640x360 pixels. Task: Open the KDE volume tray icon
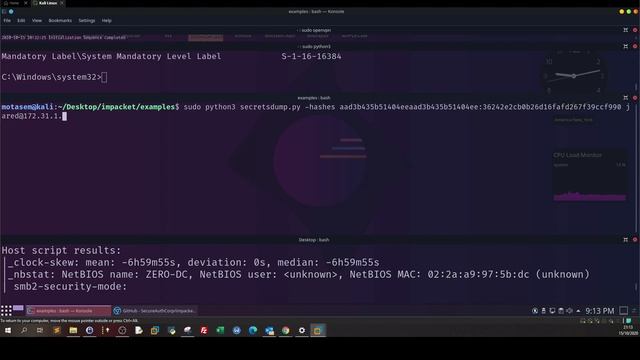coord(570,311)
